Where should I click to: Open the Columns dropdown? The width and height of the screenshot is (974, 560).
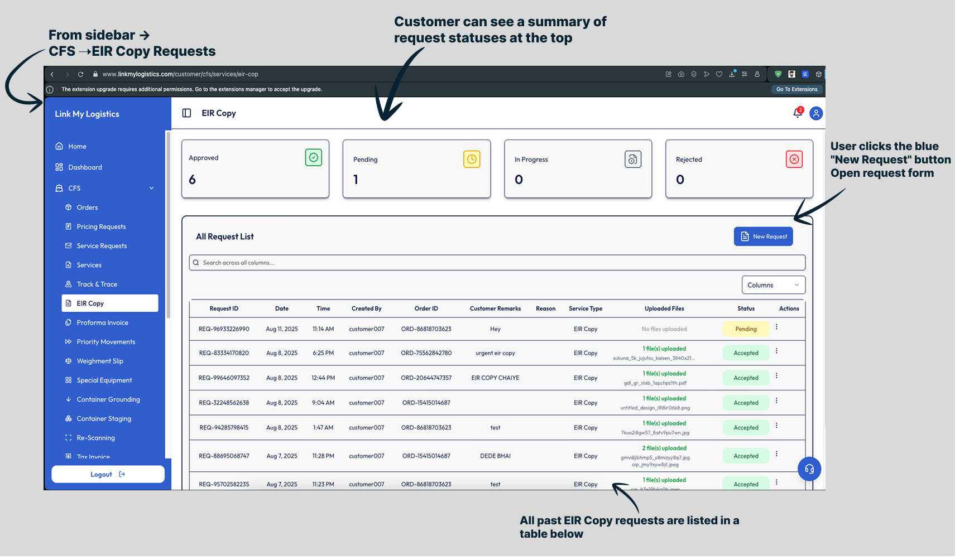[773, 285]
